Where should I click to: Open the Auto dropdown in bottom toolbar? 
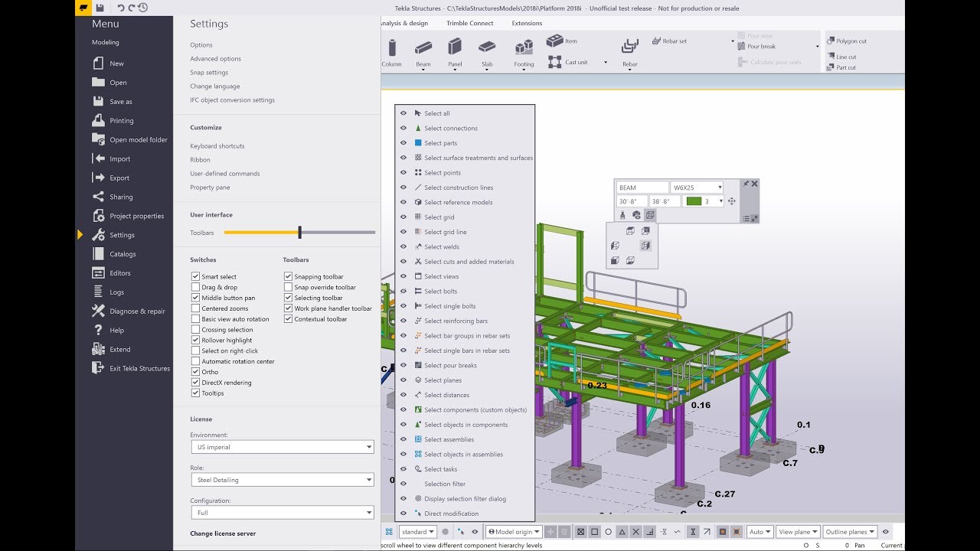tap(760, 531)
